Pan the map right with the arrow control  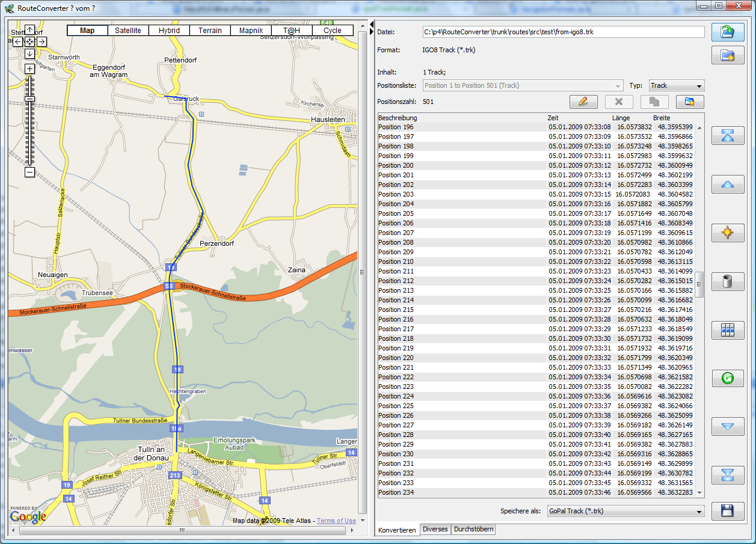pyautogui.click(x=41, y=41)
